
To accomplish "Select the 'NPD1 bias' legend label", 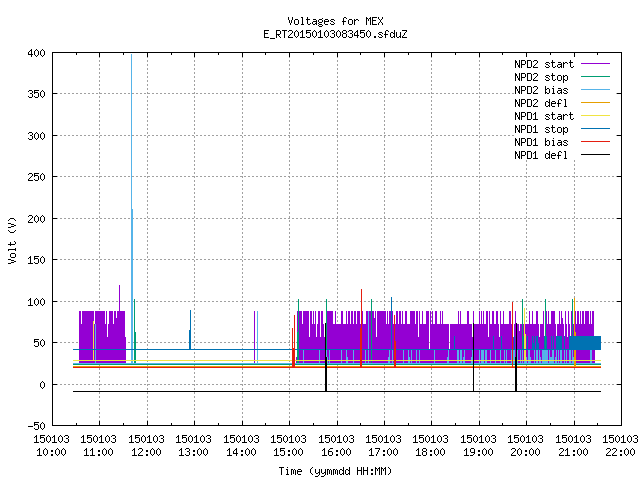I will tap(541, 142).
